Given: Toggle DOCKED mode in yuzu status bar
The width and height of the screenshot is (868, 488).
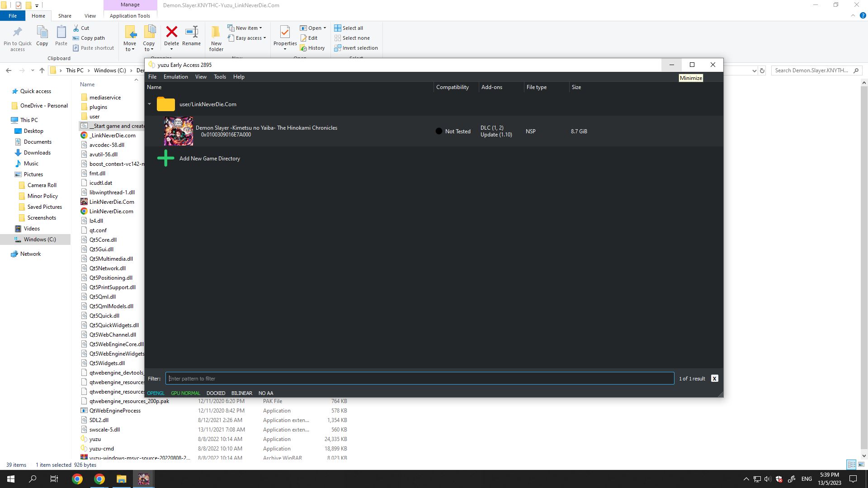Looking at the screenshot, I should point(216,393).
